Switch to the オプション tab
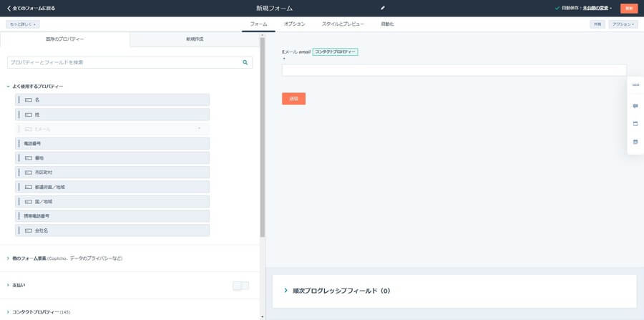This screenshot has height=320, width=644. [294, 24]
